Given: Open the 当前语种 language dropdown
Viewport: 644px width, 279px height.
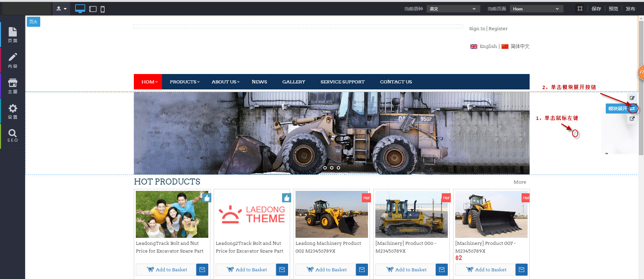Looking at the screenshot, I should pos(453,9).
